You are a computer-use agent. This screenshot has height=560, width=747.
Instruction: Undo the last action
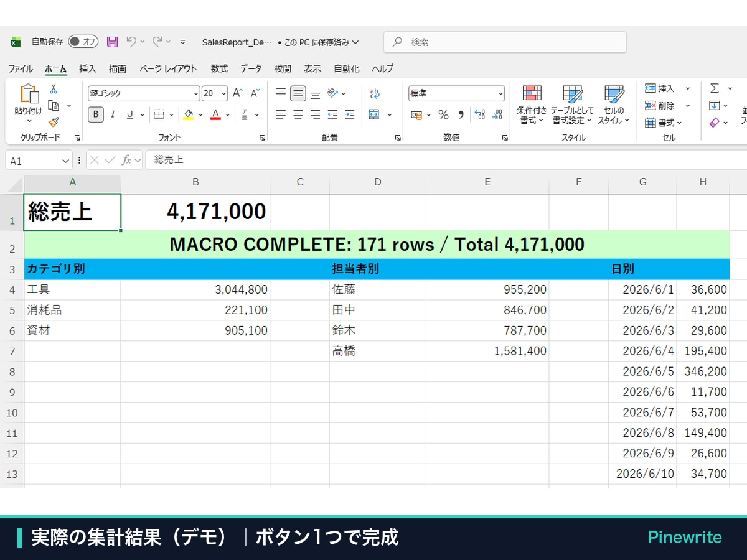pos(131,42)
